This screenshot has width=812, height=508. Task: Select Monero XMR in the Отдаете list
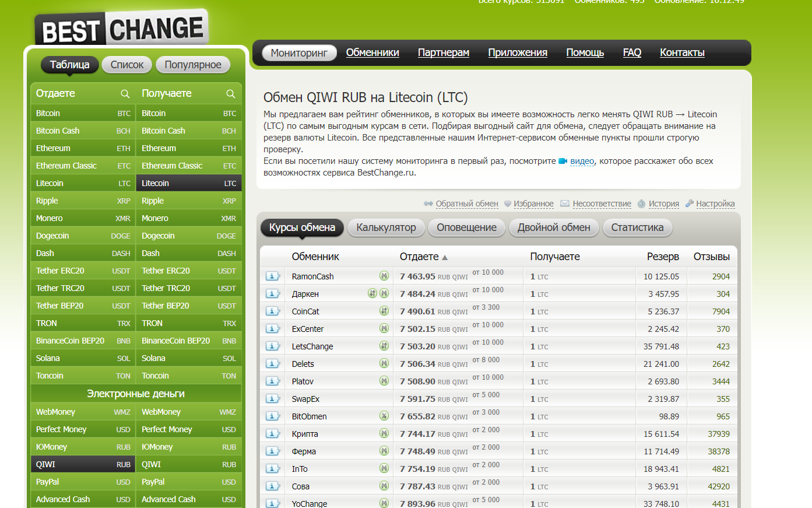tap(83, 218)
